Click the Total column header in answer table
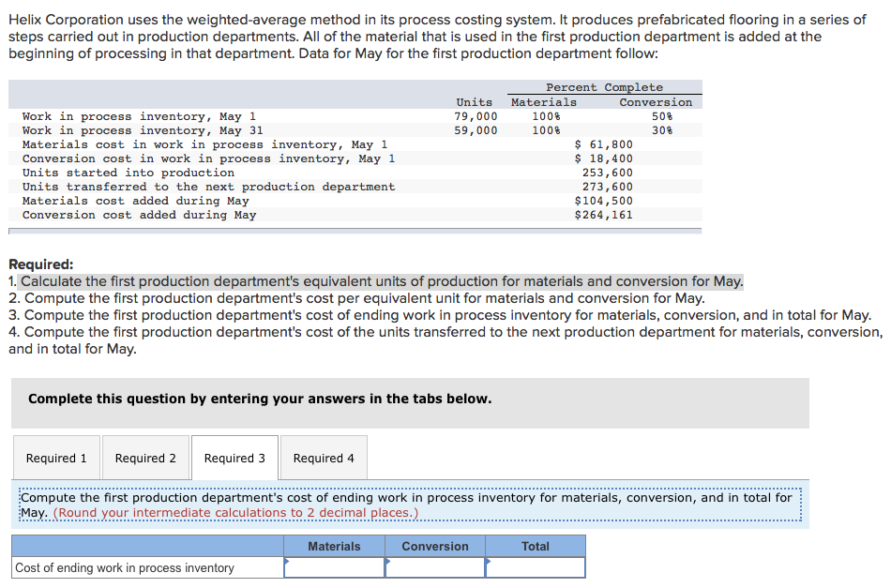Screen dimensions: 891x588 536,546
